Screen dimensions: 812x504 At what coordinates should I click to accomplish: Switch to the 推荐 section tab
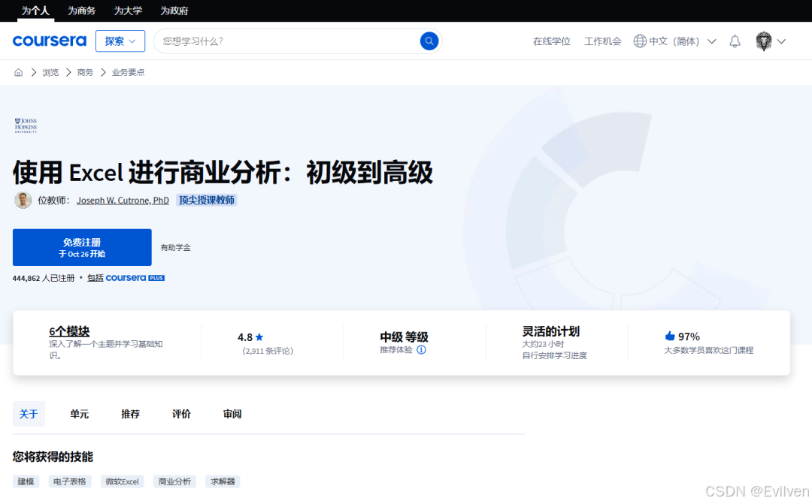(130, 414)
